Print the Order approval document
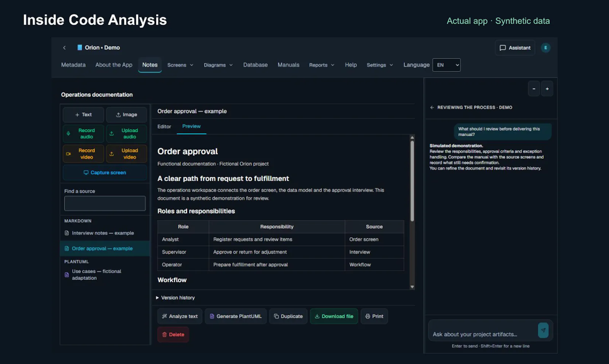The height and width of the screenshot is (364, 609). click(374, 316)
